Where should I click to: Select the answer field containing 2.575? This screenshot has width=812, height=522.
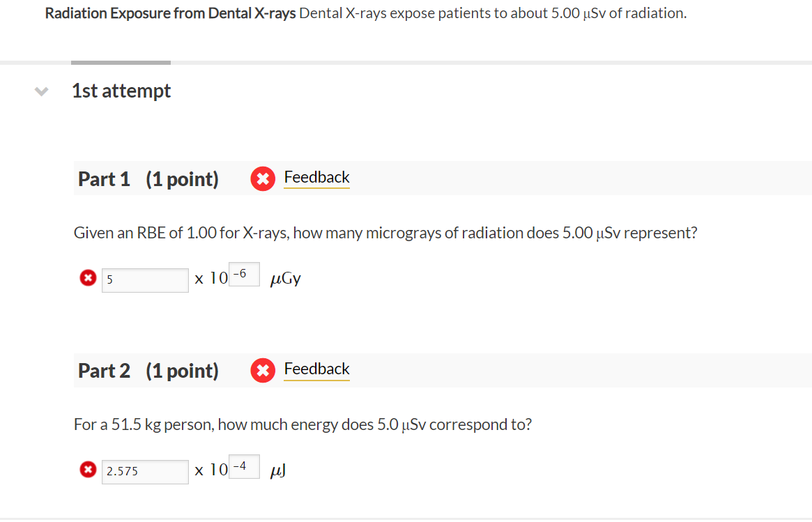click(x=144, y=471)
